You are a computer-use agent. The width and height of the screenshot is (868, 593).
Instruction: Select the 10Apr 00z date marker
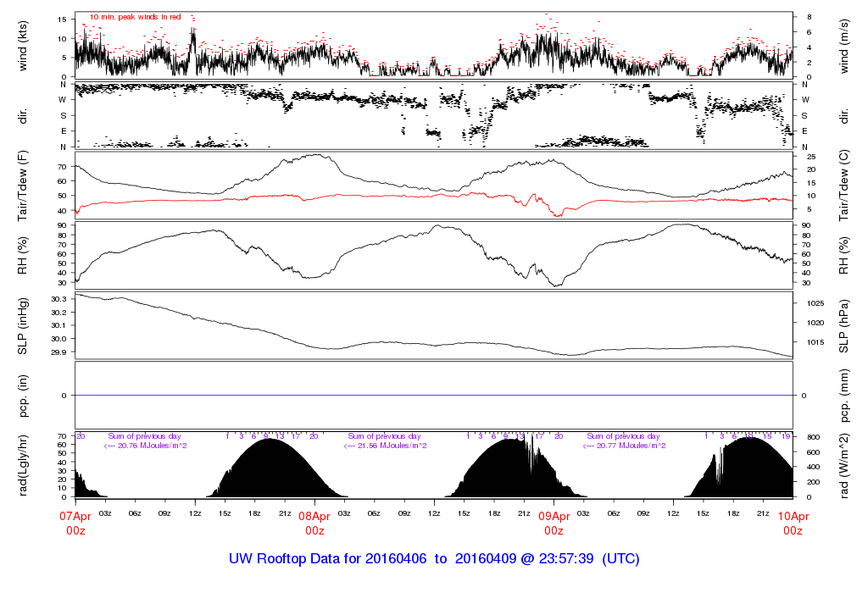pyautogui.click(x=793, y=523)
